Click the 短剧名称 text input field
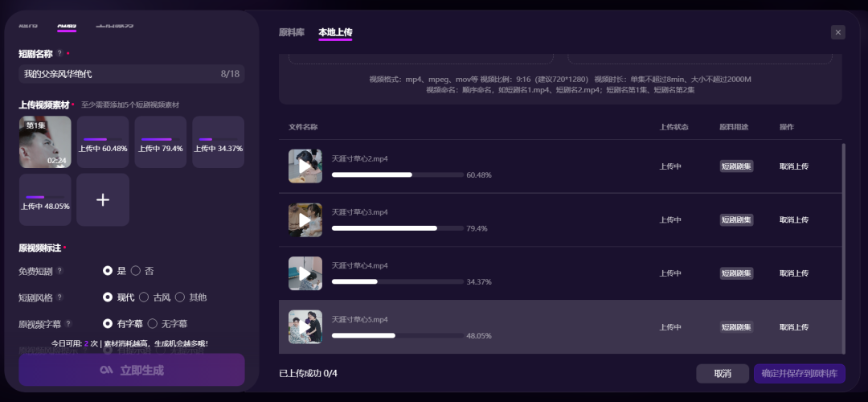868x402 pixels. coord(132,74)
